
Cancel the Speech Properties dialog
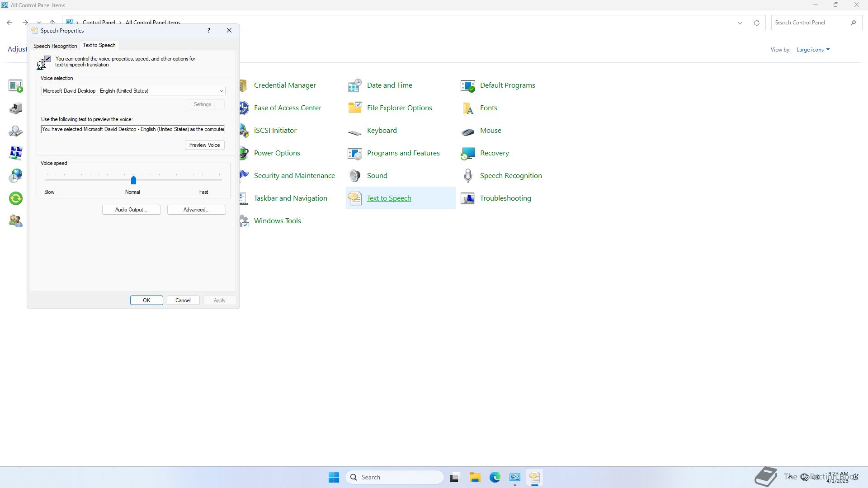(x=183, y=300)
